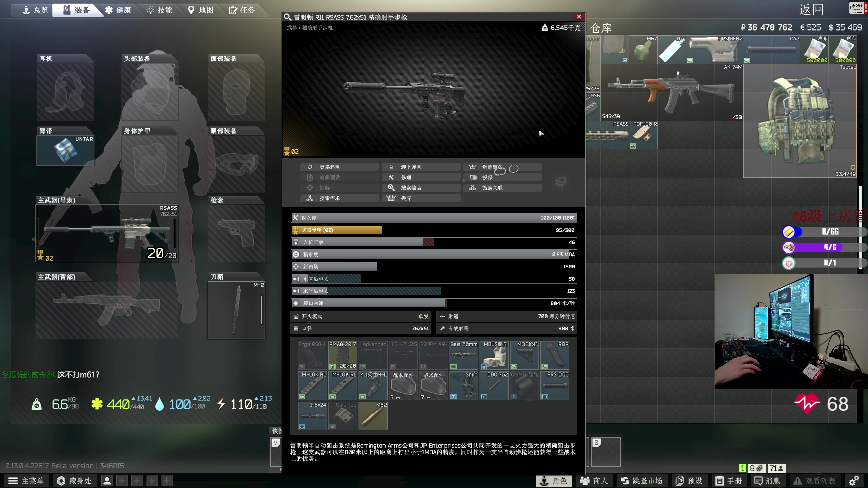Select the 4.1英寸M-L rail mod

[x=373, y=386]
